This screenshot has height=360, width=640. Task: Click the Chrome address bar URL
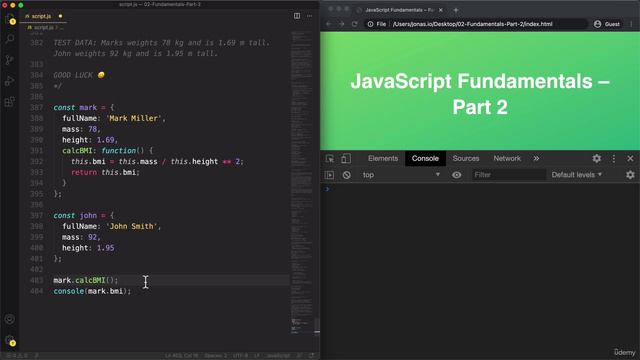472,24
